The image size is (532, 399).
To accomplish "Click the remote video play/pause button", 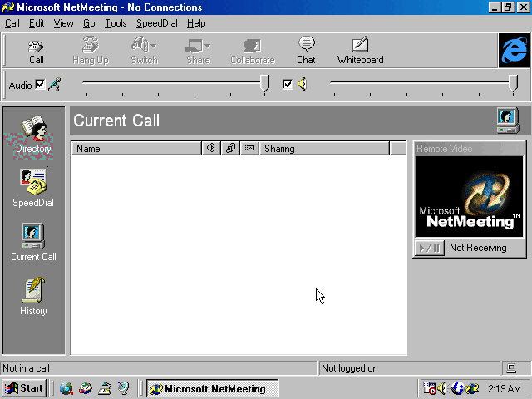I will pos(430,248).
